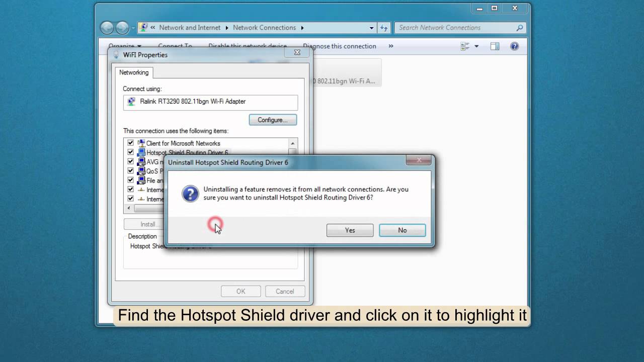Change your view icon

coord(465,46)
